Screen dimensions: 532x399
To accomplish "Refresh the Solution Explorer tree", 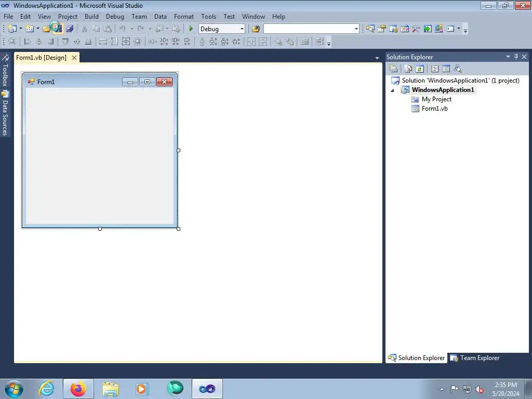I will click(420, 69).
